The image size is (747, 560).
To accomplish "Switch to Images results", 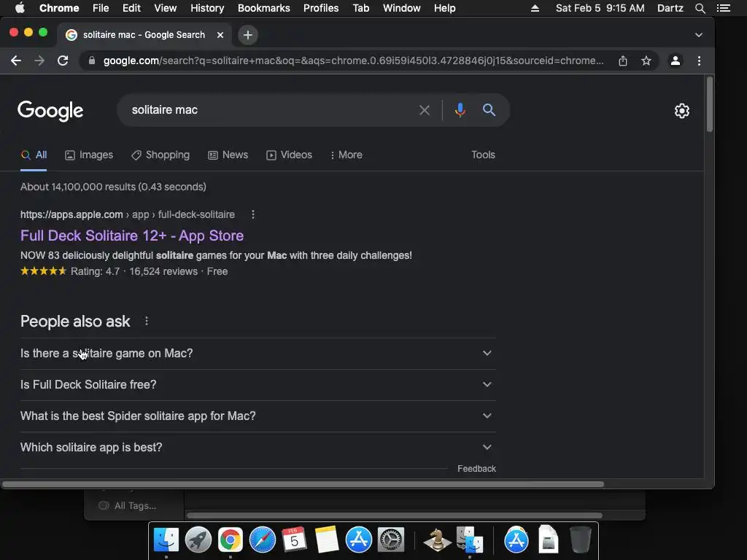I will 89,155.
